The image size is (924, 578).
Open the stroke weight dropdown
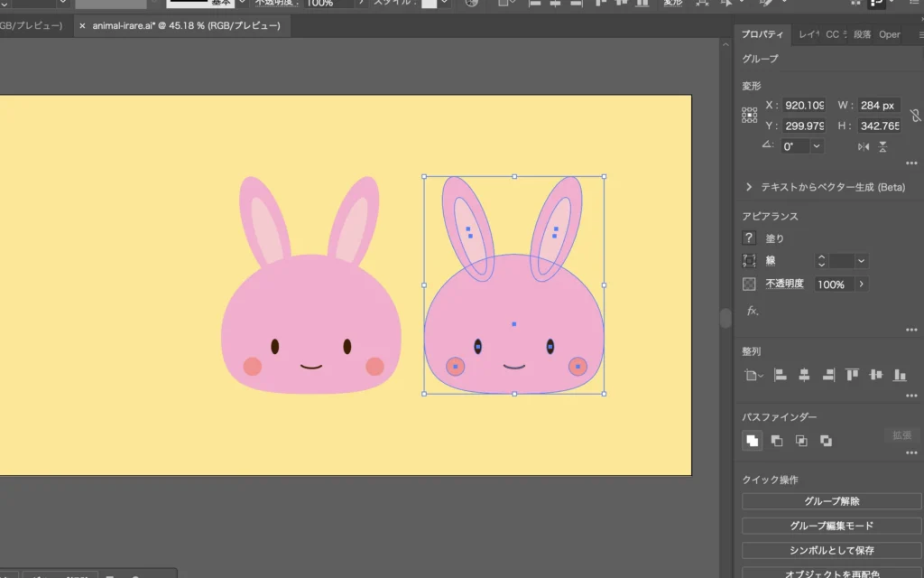[862, 261]
